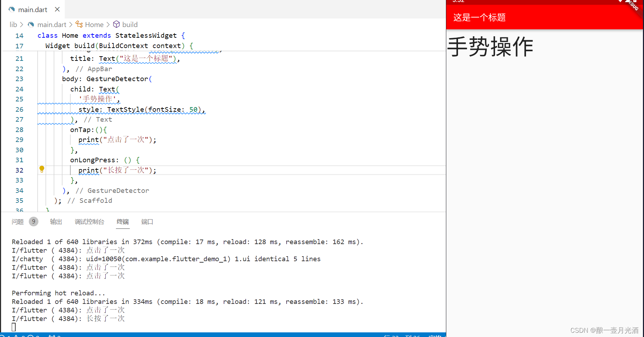The image size is (644, 337).
Task: Click the Dart file icon on main.dart tab
Action: click(11, 9)
